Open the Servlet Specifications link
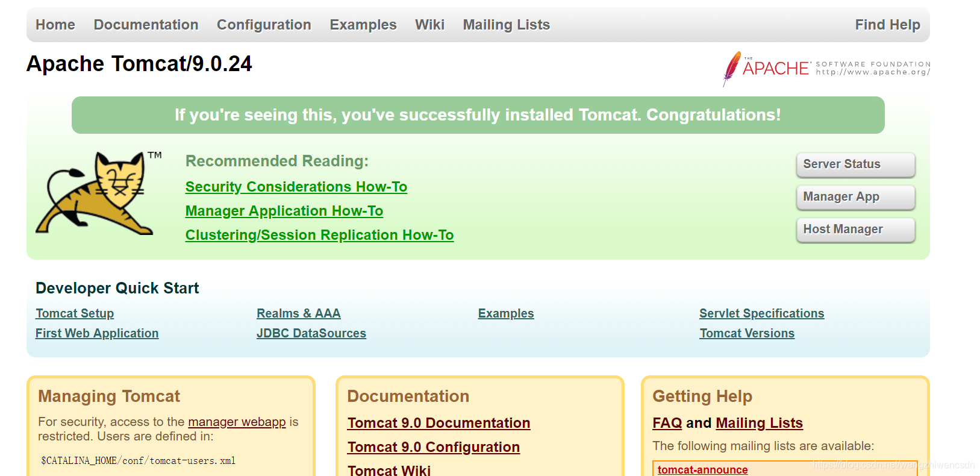This screenshot has height=476, width=980. coord(762,313)
